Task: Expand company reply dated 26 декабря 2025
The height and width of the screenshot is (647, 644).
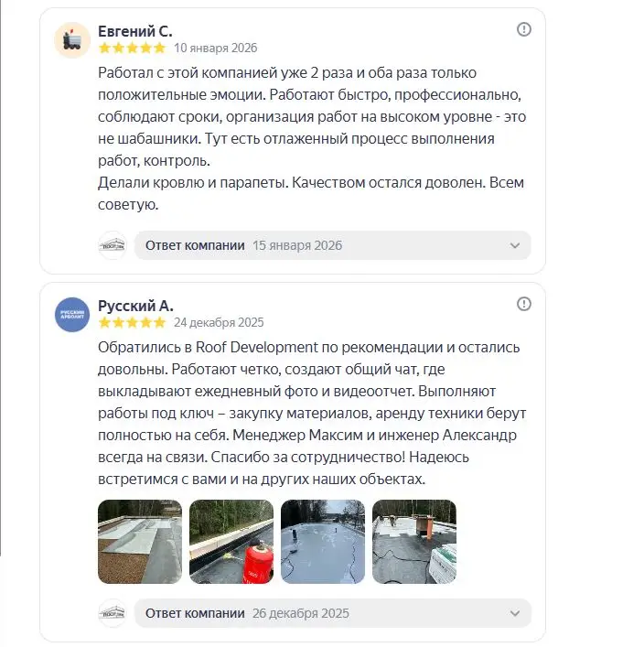Action: click(333, 613)
